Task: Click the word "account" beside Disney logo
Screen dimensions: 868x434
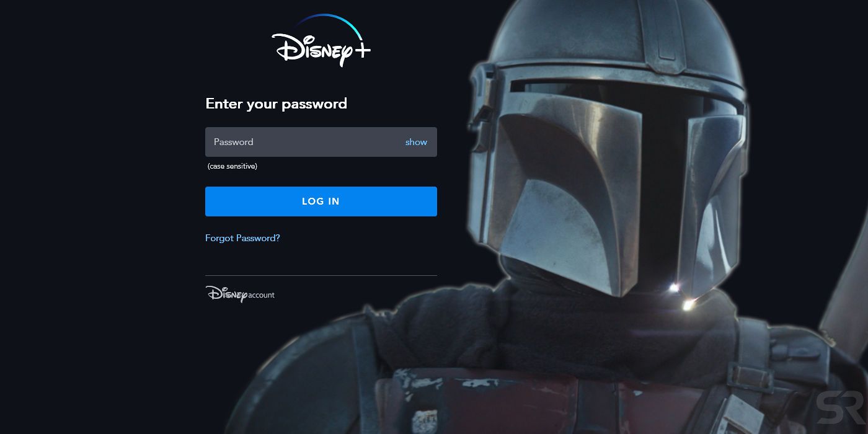Action: (261, 295)
